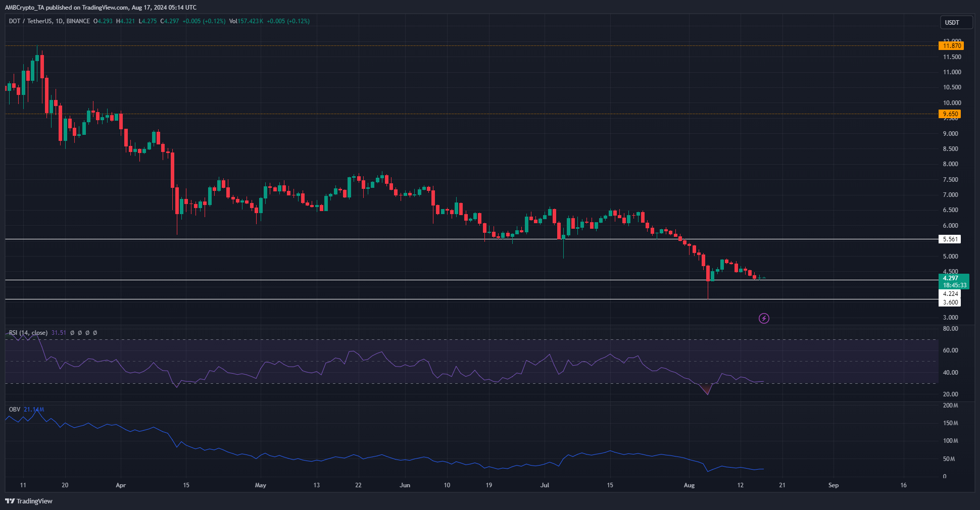Click the Jul label on time axis
980x510 pixels.
[545, 485]
